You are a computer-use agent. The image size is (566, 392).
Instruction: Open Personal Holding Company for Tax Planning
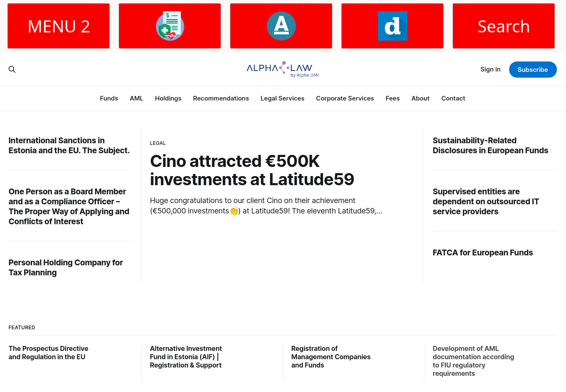66,267
